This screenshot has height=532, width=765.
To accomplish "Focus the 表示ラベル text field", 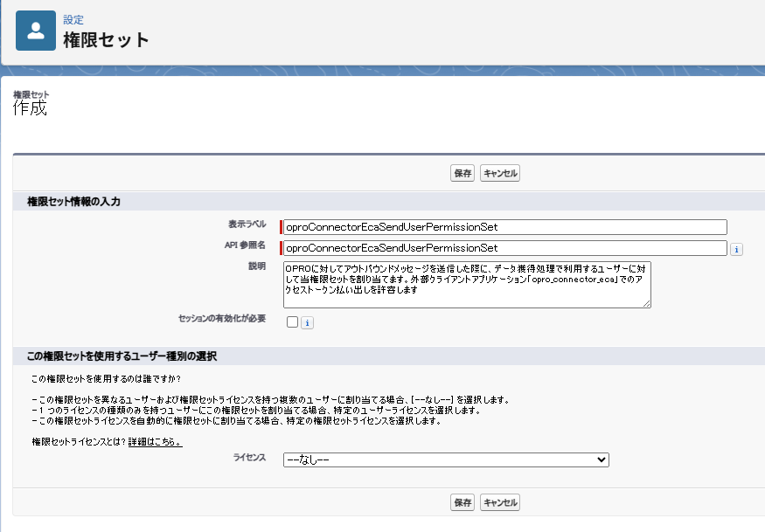I will (505, 227).
